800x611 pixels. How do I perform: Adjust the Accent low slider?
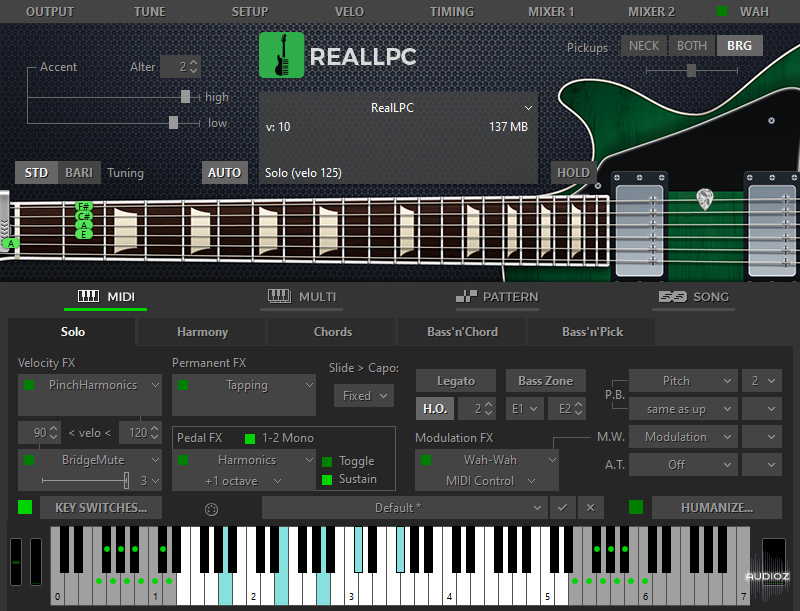coord(173,122)
